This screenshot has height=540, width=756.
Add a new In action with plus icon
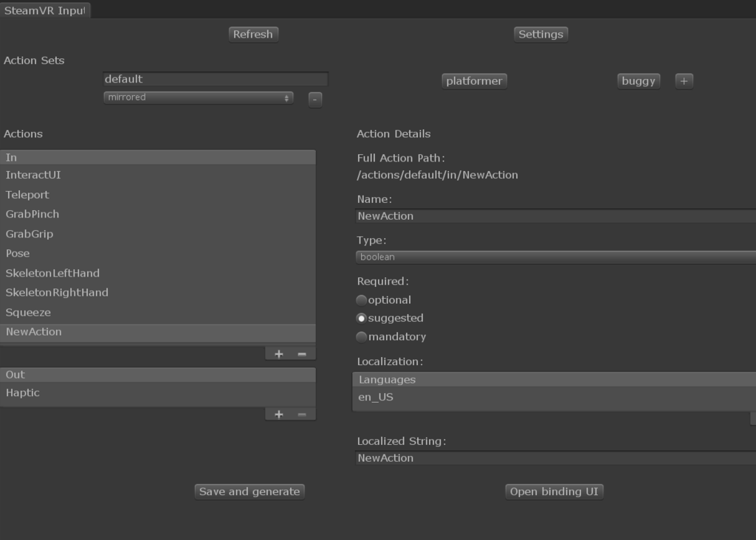click(278, 354)
